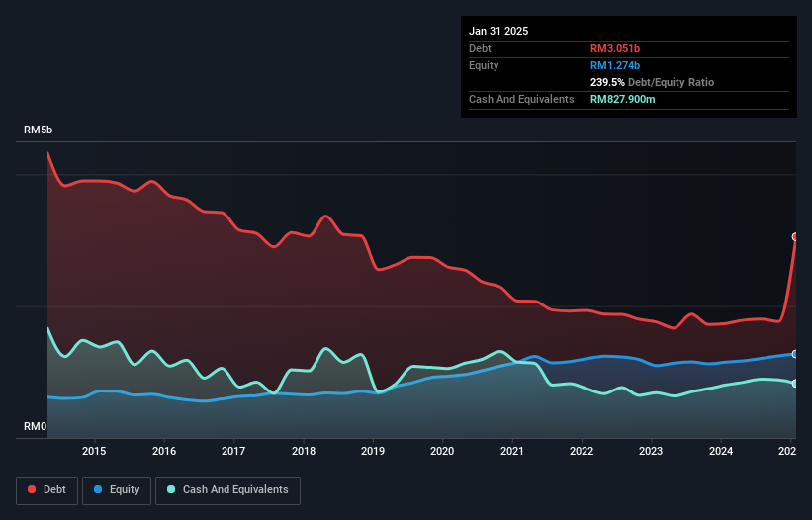This screenshot has height=520, width=812.
Task: Click the Jan 31 2025 tooltip date
Action: coord(498,31)
